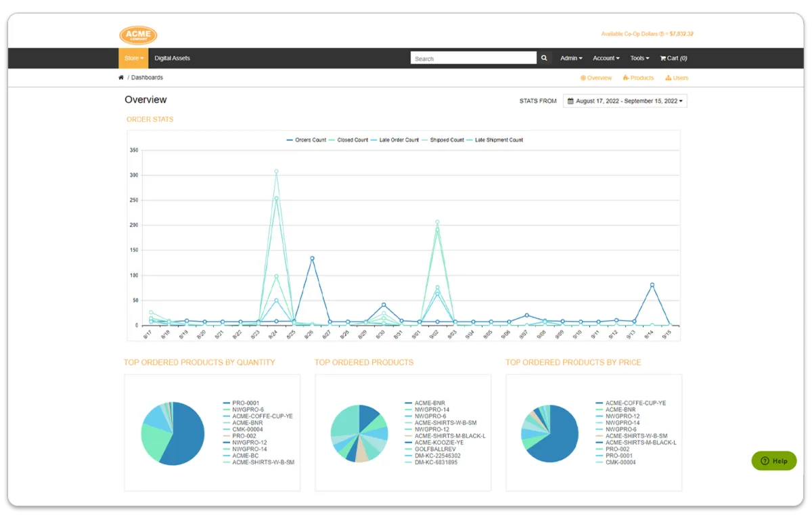Image resolution: width=812 pixels, height=524 pixels.
Task: Hide the Late Shipment Count series
Action: coord(494,140)
